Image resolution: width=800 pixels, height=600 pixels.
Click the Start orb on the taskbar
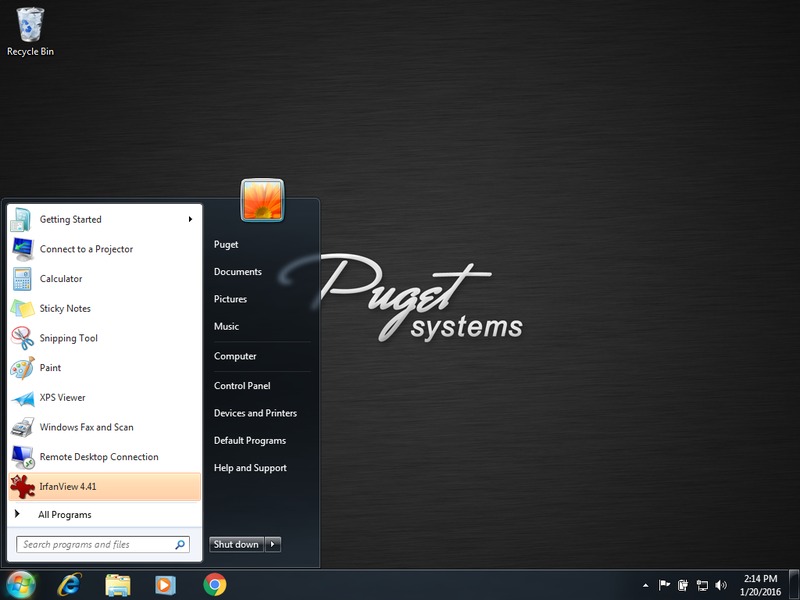point(20,585)
